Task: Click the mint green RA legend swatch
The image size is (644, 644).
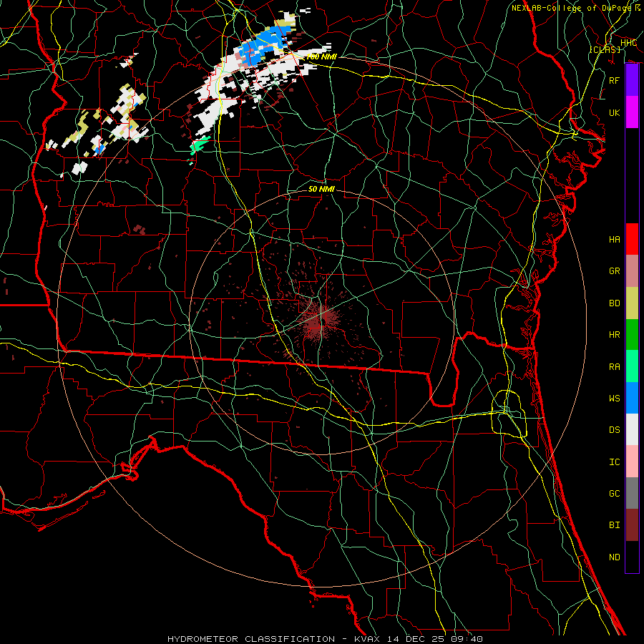Action: [x=632, y=366]
